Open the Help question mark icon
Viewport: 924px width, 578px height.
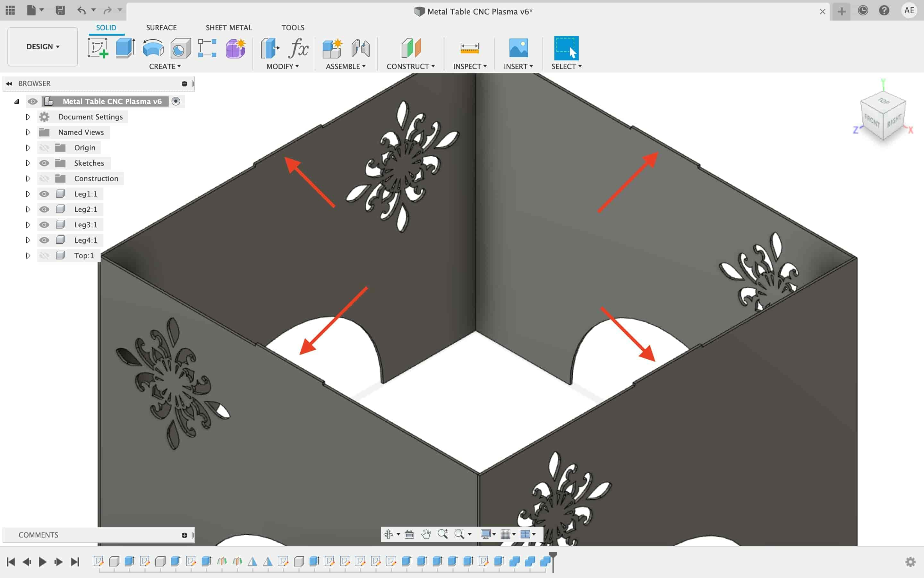[x=884, y=10]
